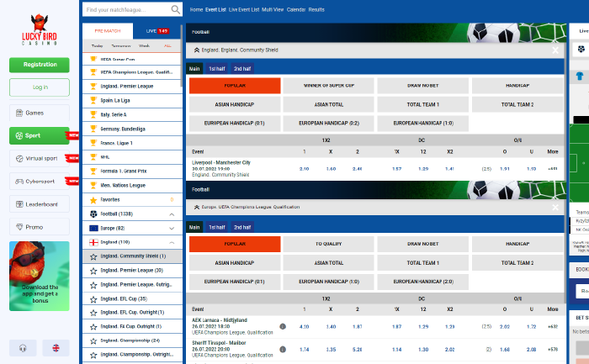Click the Lucky Bird Casino logo
This screenshot has width=589, height=364.
[x=39, y=29]
